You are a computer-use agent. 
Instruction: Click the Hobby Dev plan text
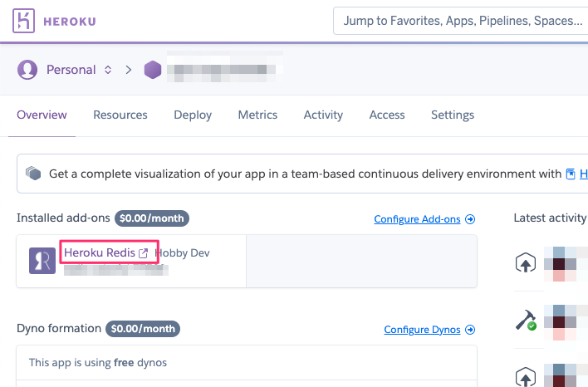pos(182,253)
